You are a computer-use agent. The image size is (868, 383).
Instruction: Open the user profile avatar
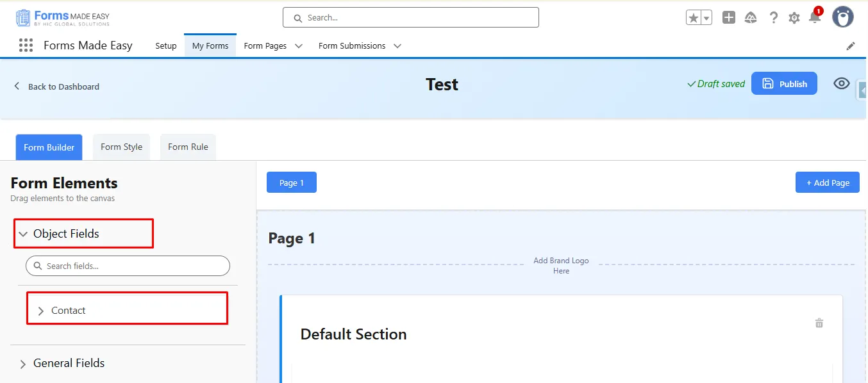[843, 17]
